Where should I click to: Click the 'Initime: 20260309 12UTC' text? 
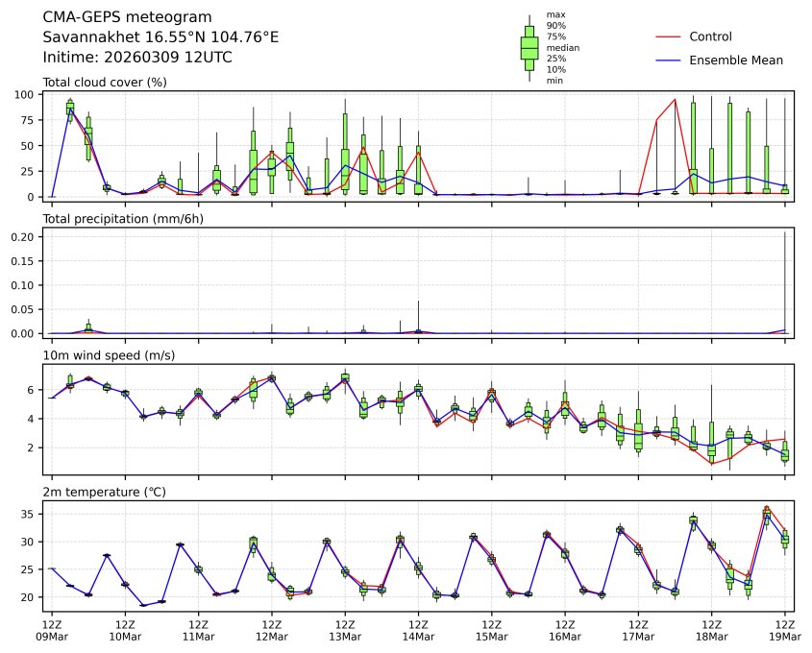[137, 58]
